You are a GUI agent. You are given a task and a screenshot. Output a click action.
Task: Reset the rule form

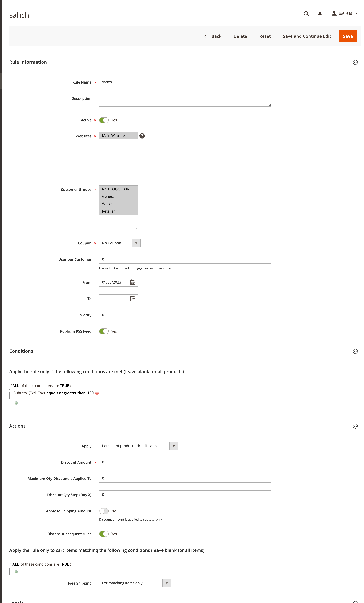(265, 36)
